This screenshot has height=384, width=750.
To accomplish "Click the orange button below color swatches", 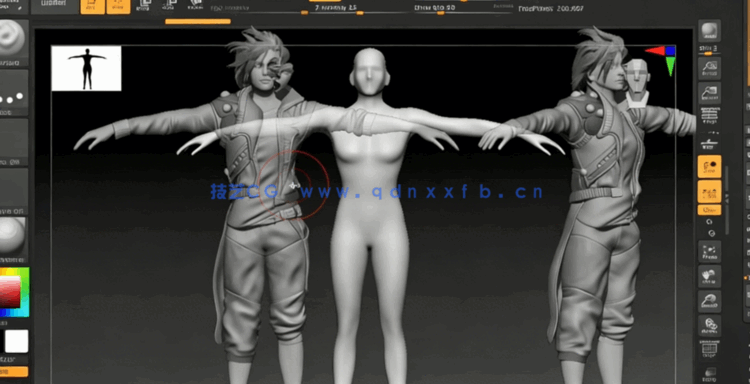I will pos(14,372).
